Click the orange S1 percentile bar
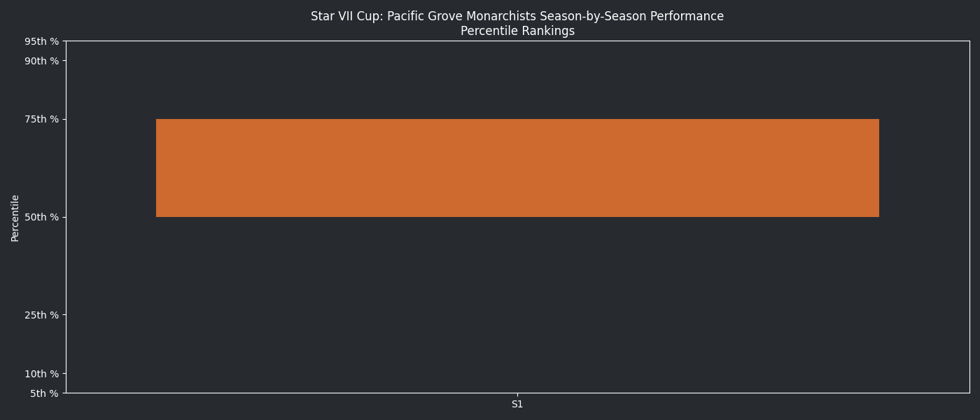The width and height of the screenshot is (980, 420). [517, 168]
